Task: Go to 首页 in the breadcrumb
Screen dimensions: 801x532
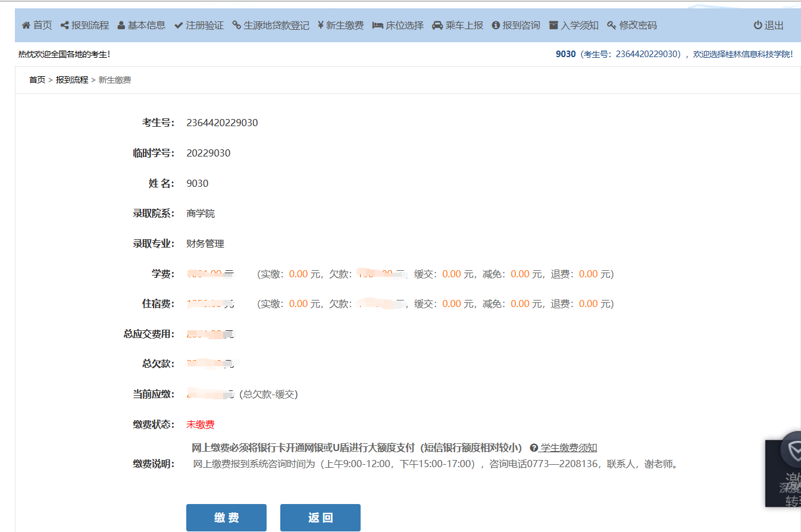Action: tap(37, 80)
